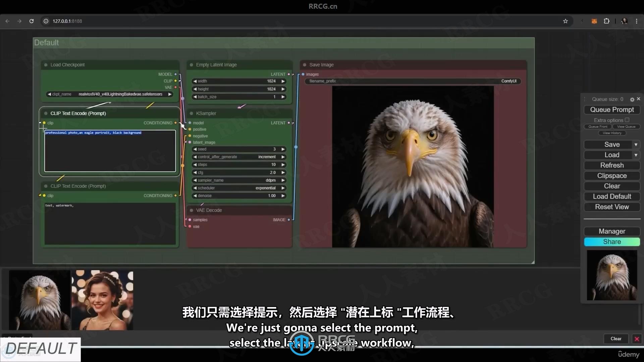Screen dimensions: 644x362
Task: Open the ckpt_name checkpoint combo box
Action: [x=110, y=94]
